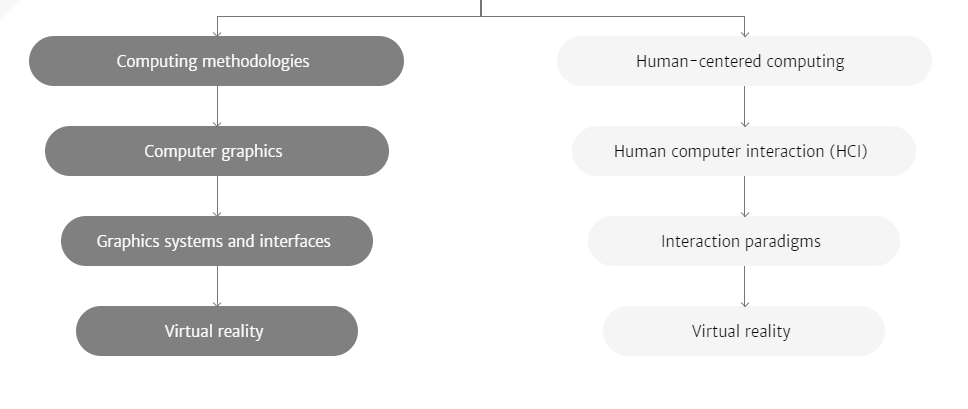Viewport: 968px width, 409px height.
Task: Click left corner of the branching connector line
Action: point(217,17)
